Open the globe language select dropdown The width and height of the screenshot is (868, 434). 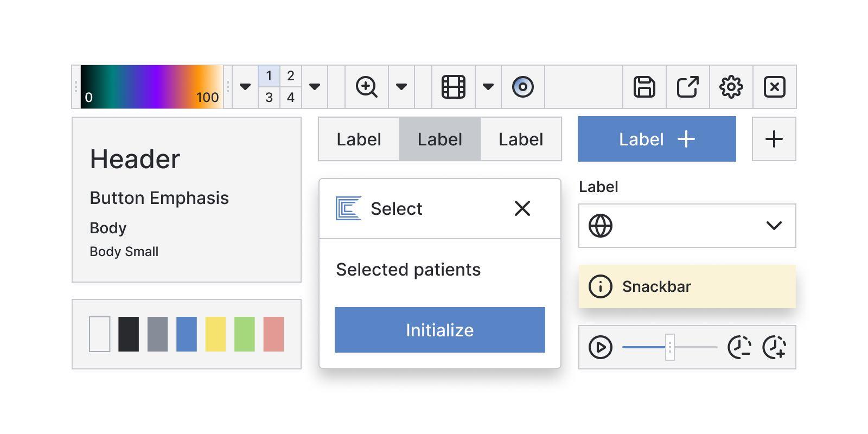coord(687,226)
